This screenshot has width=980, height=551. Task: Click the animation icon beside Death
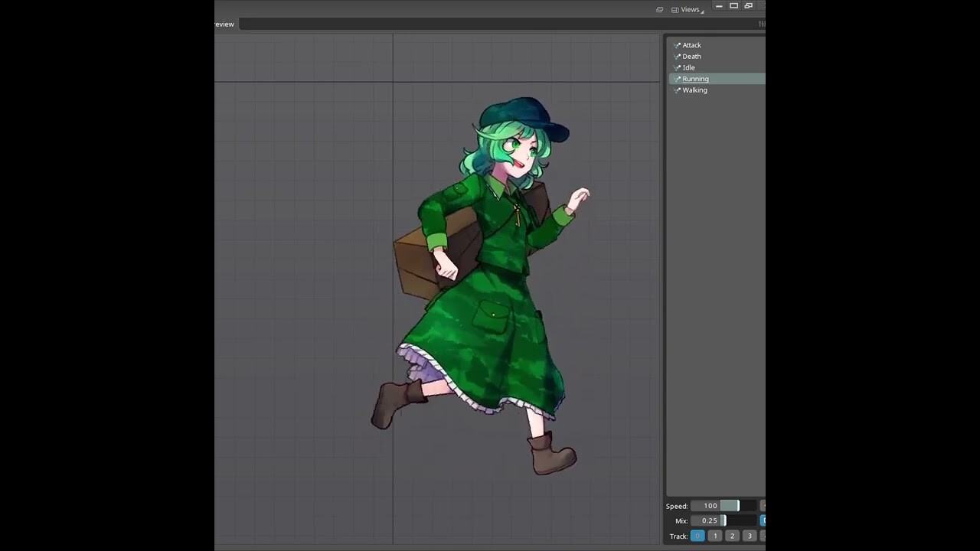click(x=677, y=56)
